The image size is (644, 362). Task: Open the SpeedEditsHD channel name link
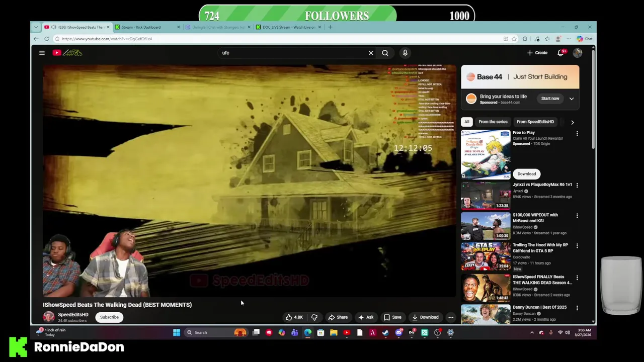point(73,315)
